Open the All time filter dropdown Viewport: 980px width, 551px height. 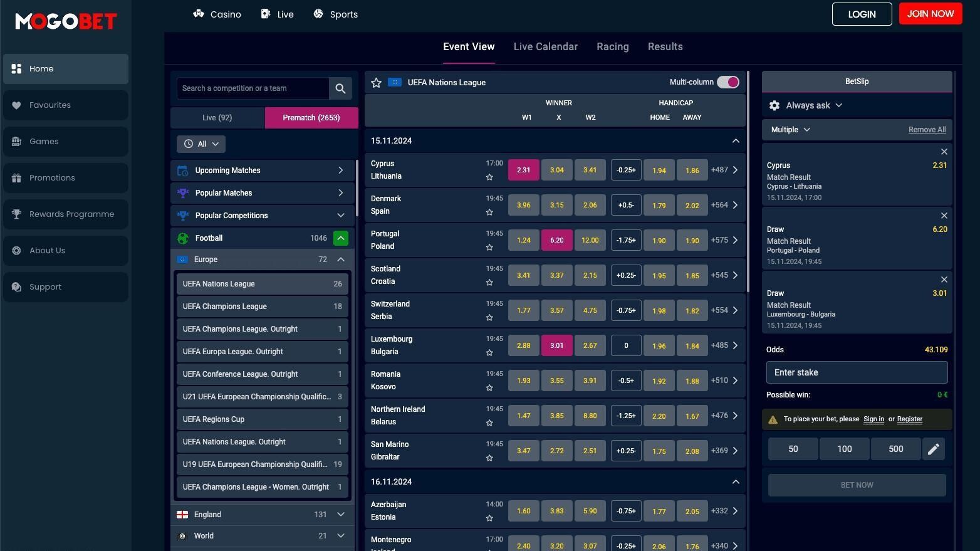pos(201,144)
